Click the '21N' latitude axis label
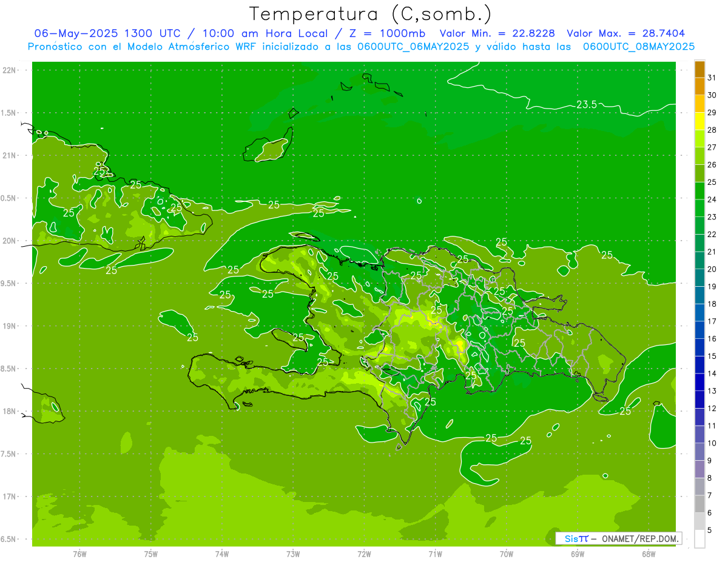The image size is (728, 562). 8,156
